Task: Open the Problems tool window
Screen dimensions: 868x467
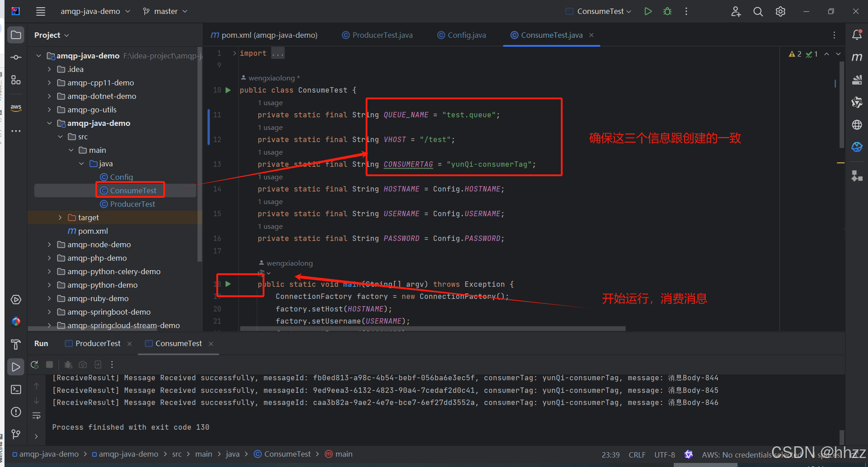Action: coord(16,412)
